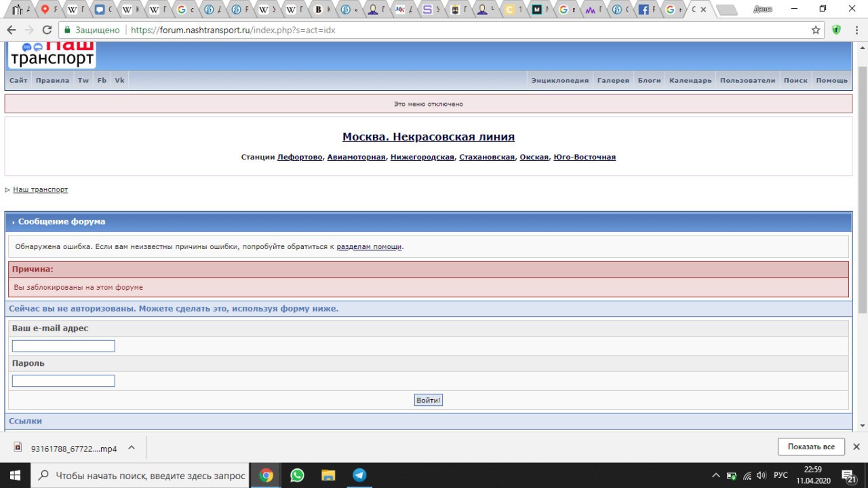Open Помощь in forum menu
The image size is (868, 488).
[x=831, y=80]
